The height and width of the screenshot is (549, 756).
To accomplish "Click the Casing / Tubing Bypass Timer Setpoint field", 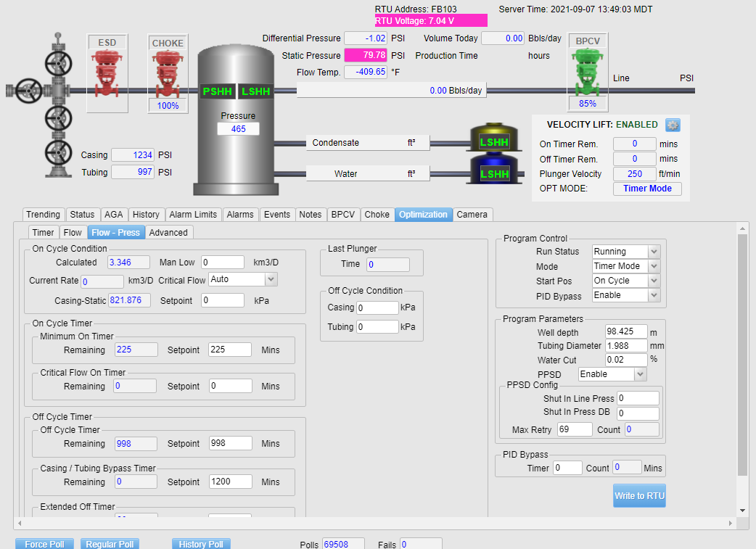I will point(230,481).
